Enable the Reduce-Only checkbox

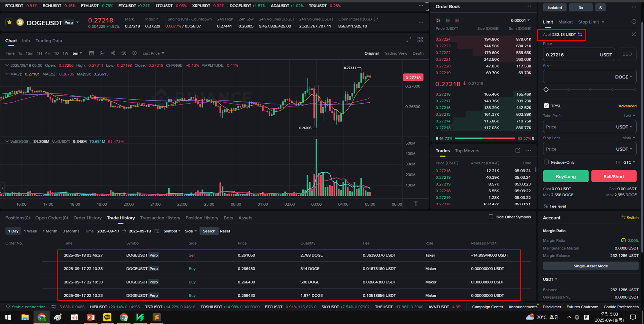coord(546,162)
